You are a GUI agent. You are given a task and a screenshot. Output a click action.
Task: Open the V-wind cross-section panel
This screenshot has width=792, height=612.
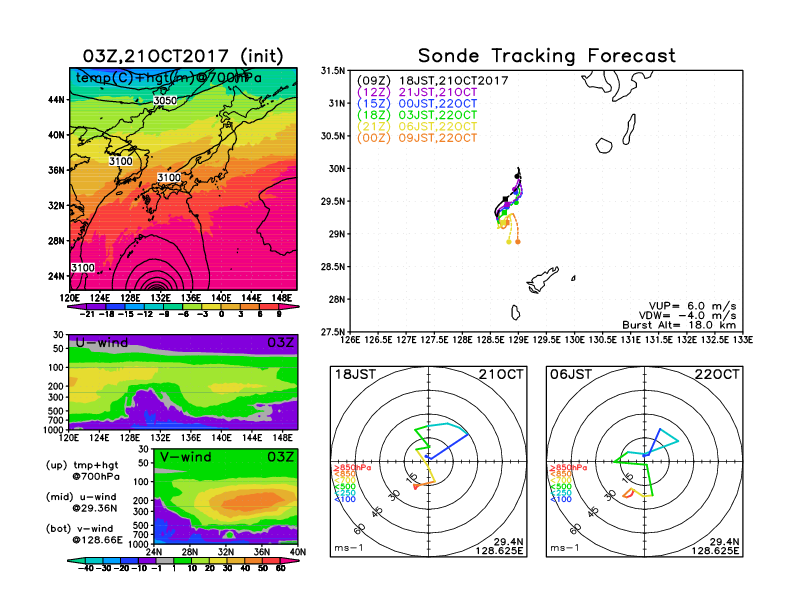point(226,496)
